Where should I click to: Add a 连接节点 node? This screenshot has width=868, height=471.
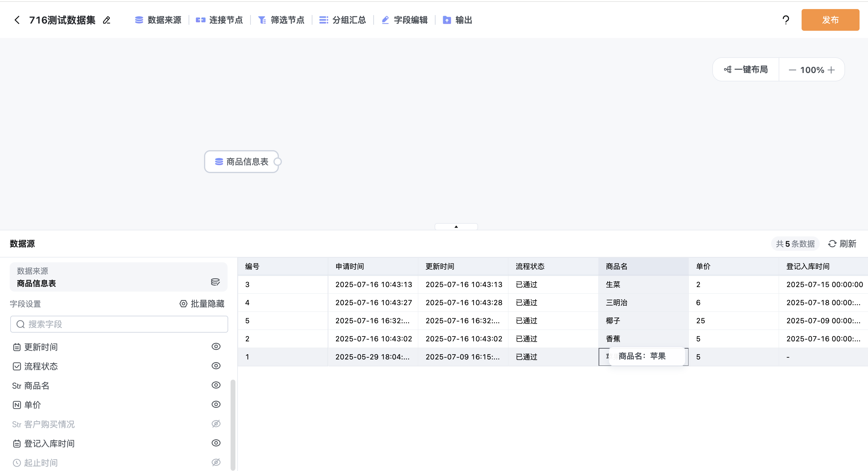(x=219, y=20)
